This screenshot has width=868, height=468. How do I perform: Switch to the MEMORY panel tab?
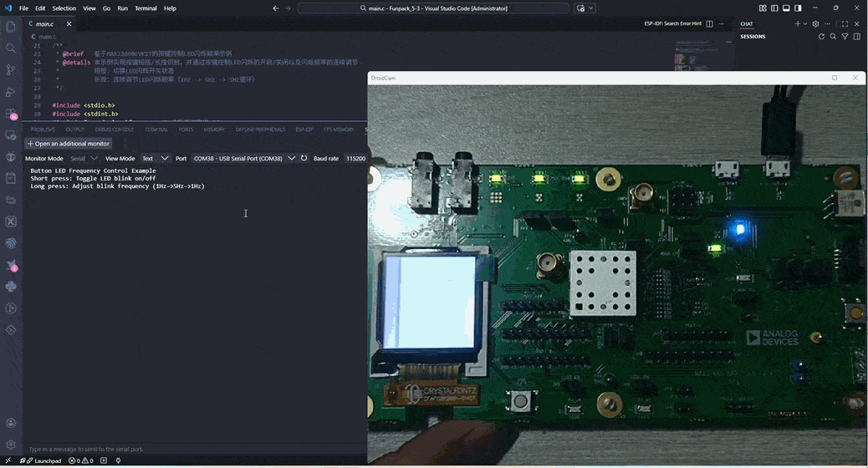(214, 130)
